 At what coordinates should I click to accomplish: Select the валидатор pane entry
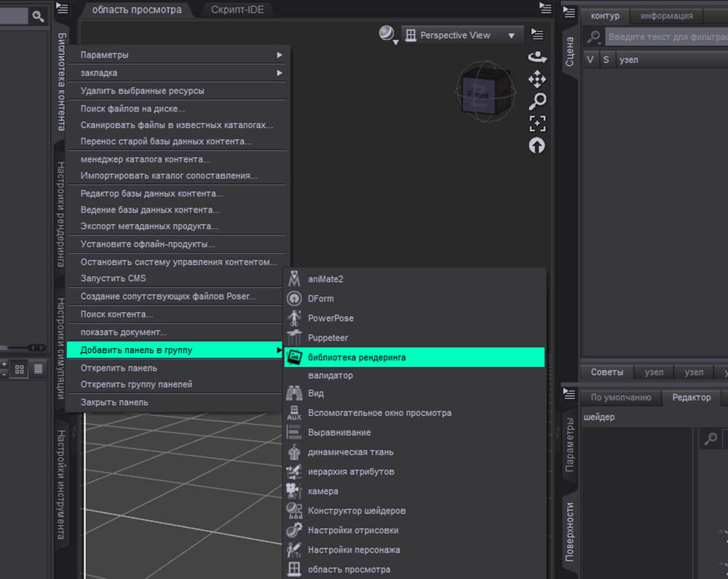(x=414, y=375)
